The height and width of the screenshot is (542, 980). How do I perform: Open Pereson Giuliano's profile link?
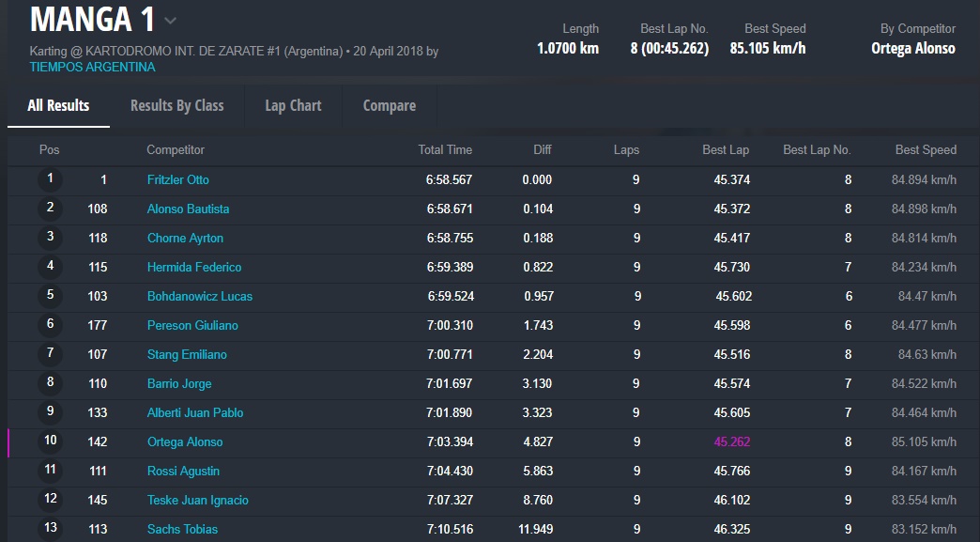(x=192, y=325)
